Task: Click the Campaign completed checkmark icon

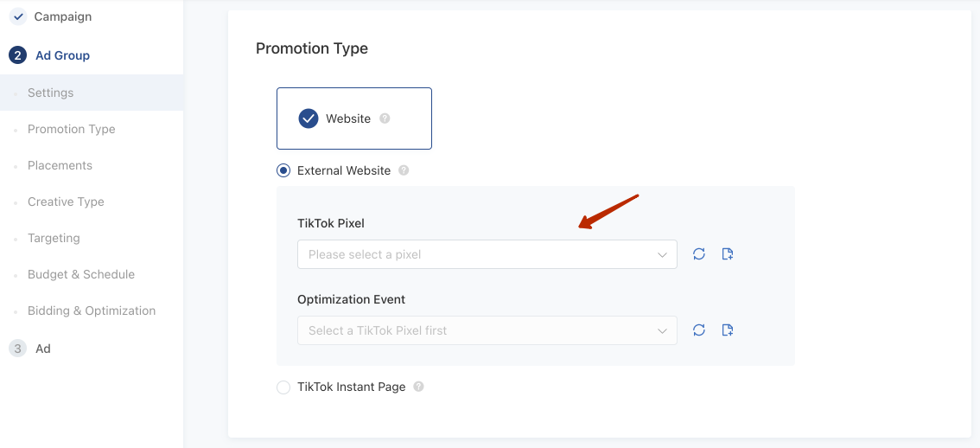Action: point(18,16)
